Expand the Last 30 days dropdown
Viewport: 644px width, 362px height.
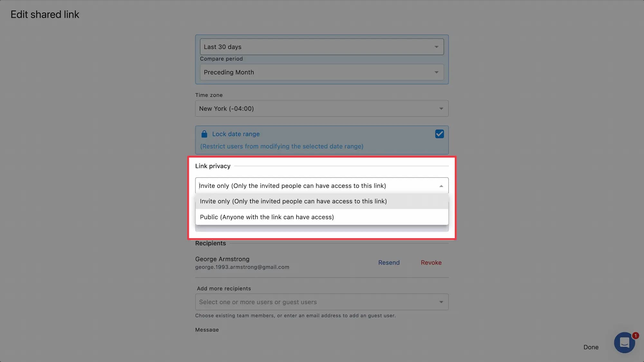coord(322,47)
